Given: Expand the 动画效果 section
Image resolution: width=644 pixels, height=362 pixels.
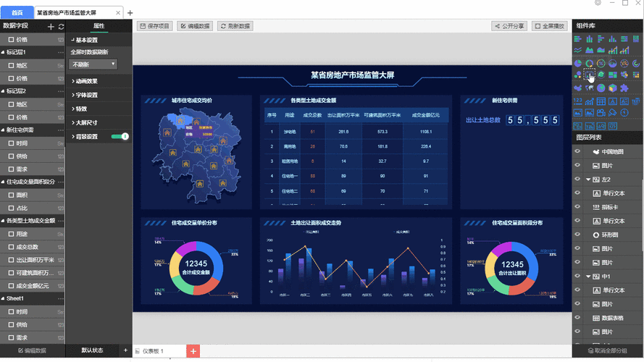Looking at the screenshot, I should (x=87, y=81).
